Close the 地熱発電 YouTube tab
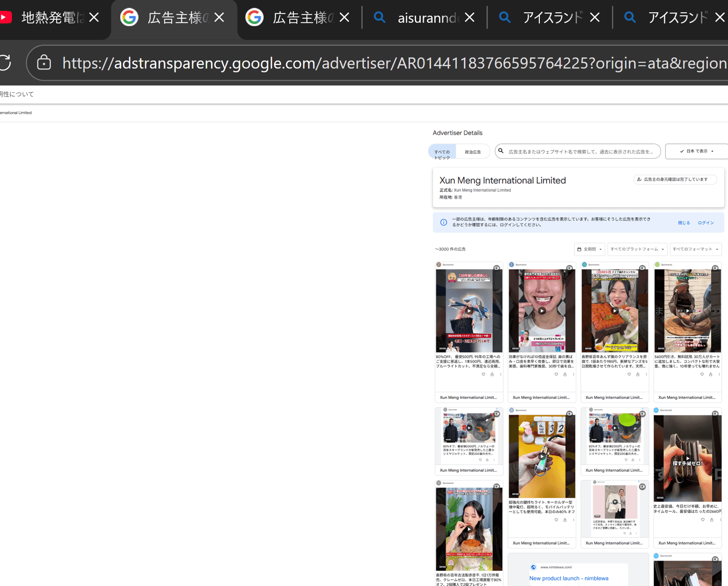This screenshot has width=728, height=586. pos(94,18)
